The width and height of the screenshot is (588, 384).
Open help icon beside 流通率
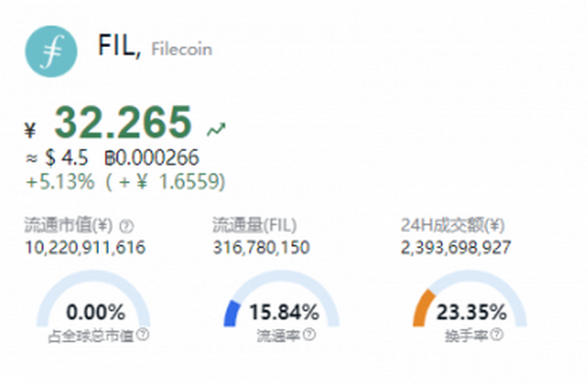[x=309, y=334]
